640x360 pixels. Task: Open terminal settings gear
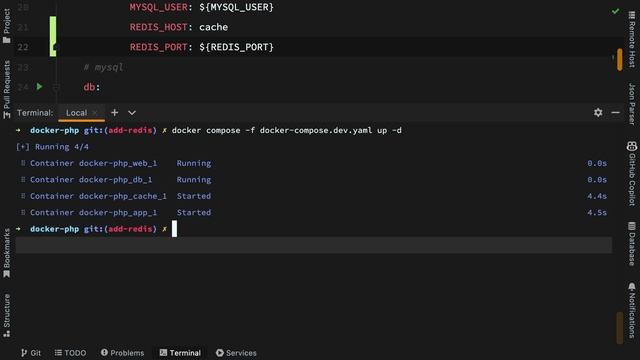[598, 113]
